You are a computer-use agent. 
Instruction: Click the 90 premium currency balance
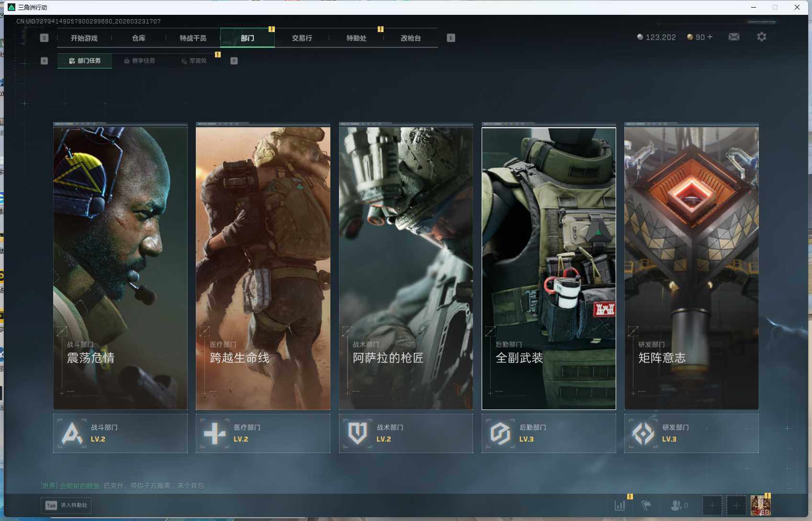pyautogui.click(x=696, y=37)
